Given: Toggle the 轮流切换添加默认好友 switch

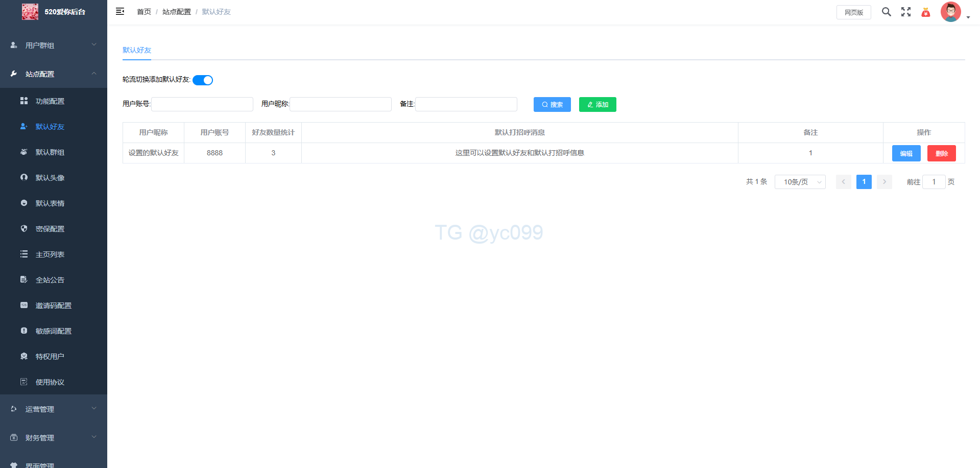Looking at the screenshot, I should coord(203,80).
